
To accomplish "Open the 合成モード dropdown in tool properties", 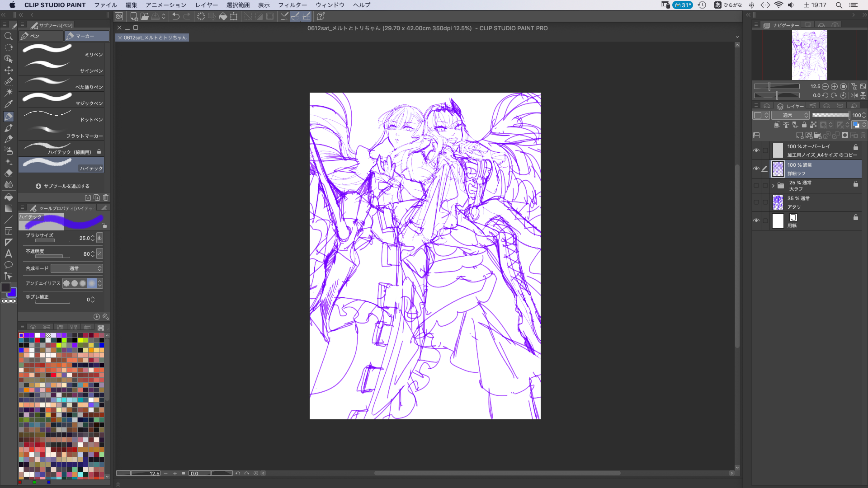I will point(76,268).
